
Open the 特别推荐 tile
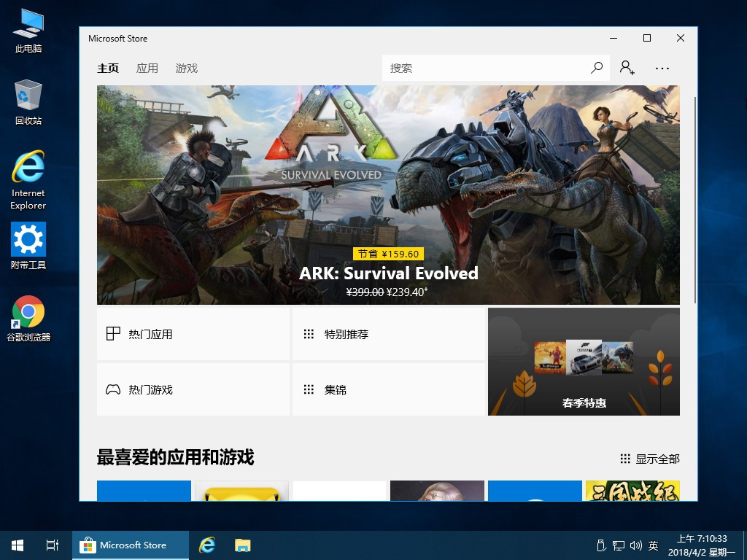tap(389, 334)
